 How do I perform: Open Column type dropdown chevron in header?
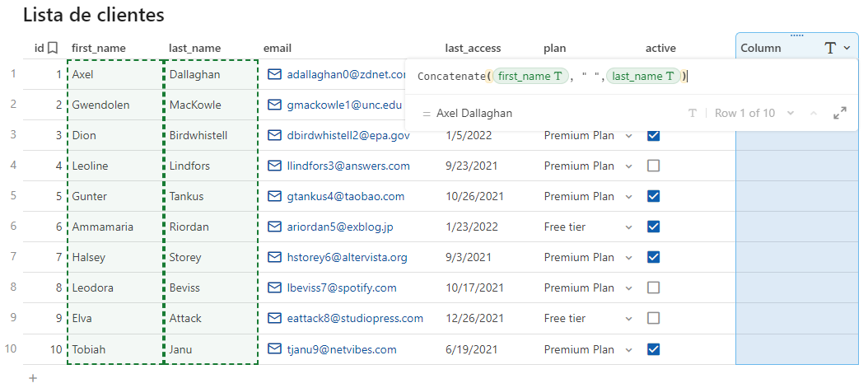(x=847, y=48)
